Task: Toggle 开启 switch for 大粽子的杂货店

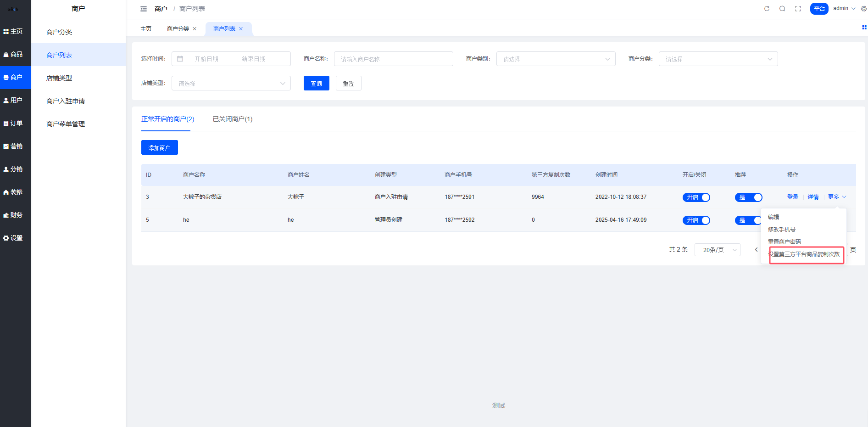Action: (696, 197)
